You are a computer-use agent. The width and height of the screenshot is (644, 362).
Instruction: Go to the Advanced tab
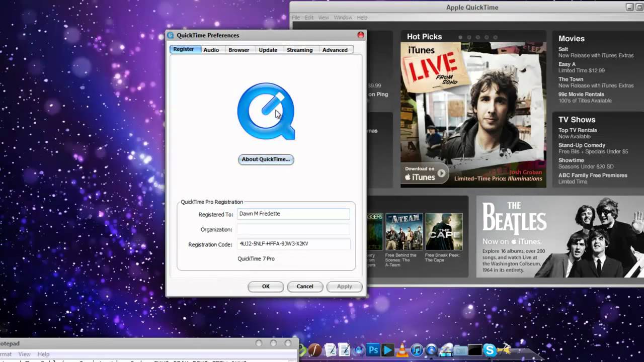pyautogui.click(x=335, y=50)
